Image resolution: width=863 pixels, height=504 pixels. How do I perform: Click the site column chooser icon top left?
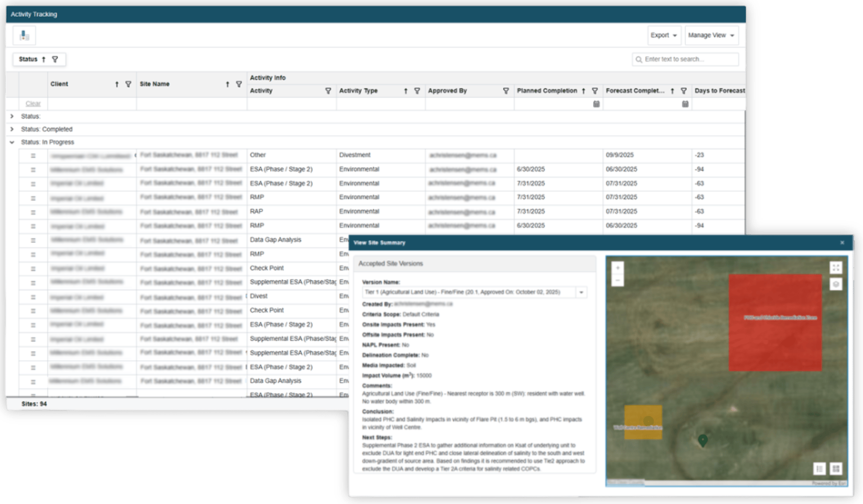click(25, 35)
